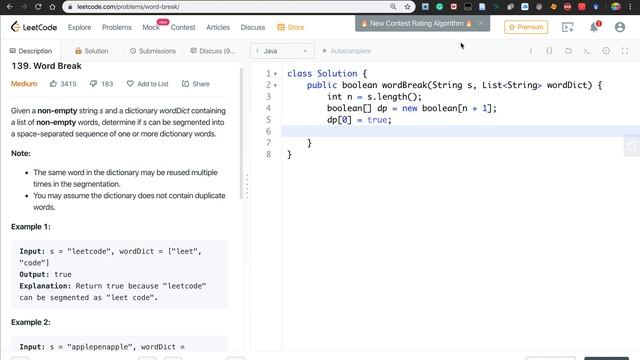The width and height of the screenshot is (640, 360).
Task: Open the user account avatar menu
Action: [620, 27]
